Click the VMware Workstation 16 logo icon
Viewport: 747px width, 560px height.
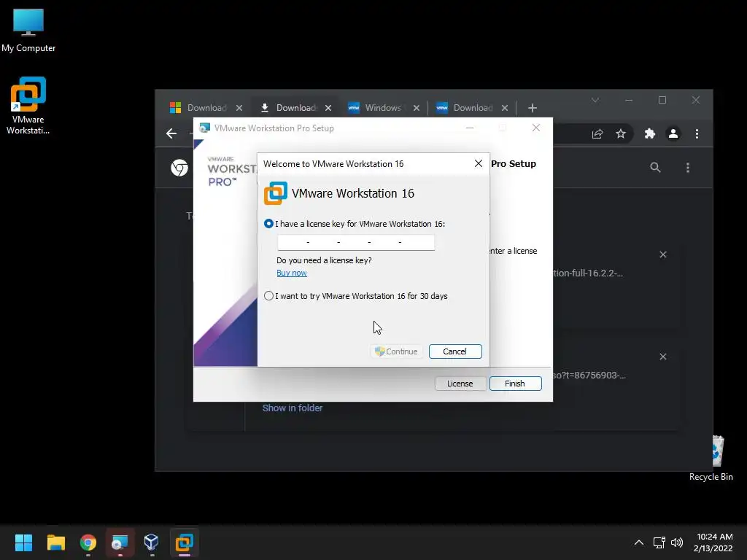(x=275, y=192)
